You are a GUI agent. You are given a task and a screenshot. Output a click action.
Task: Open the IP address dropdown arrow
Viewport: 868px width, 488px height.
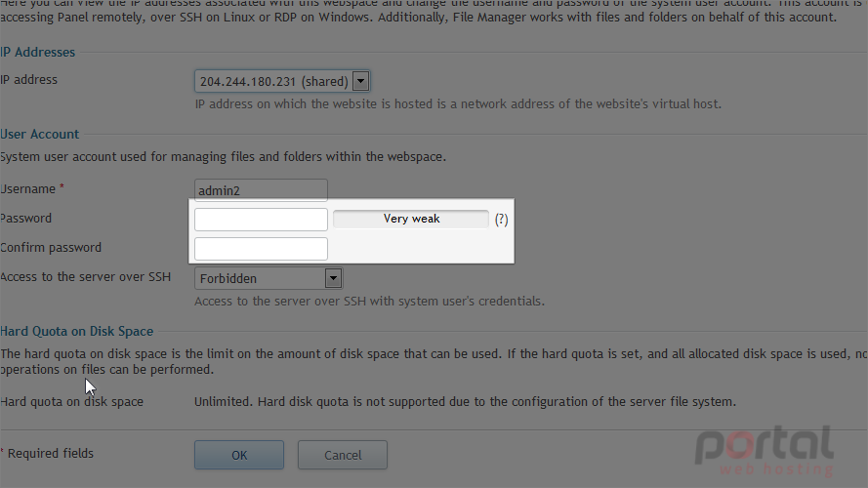[x=360, y=81]
